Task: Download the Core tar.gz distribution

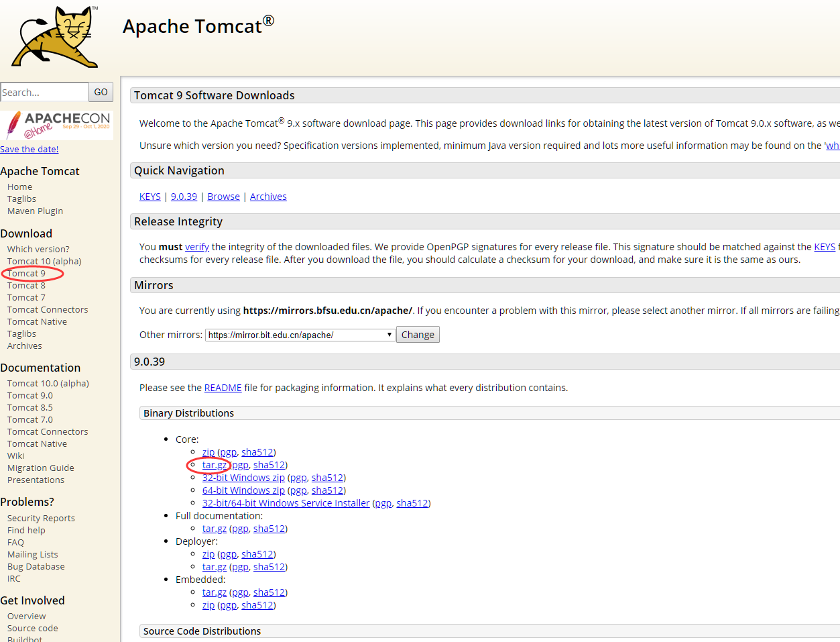Action: click(215, 465)
